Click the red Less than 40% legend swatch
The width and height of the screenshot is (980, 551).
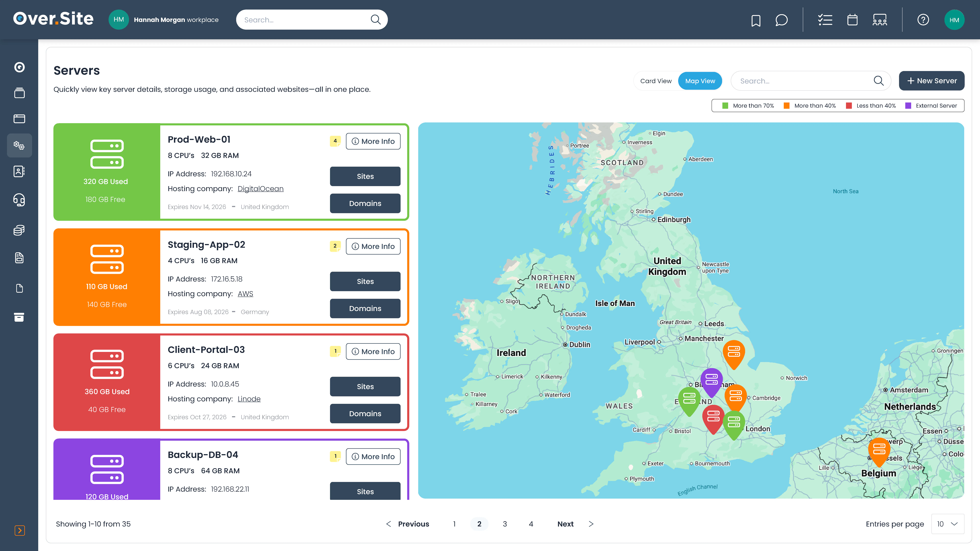pos(849,106)
